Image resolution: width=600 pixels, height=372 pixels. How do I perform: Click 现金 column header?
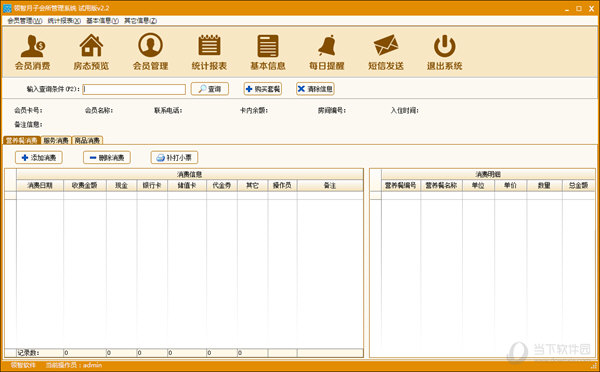coord(122,185)
